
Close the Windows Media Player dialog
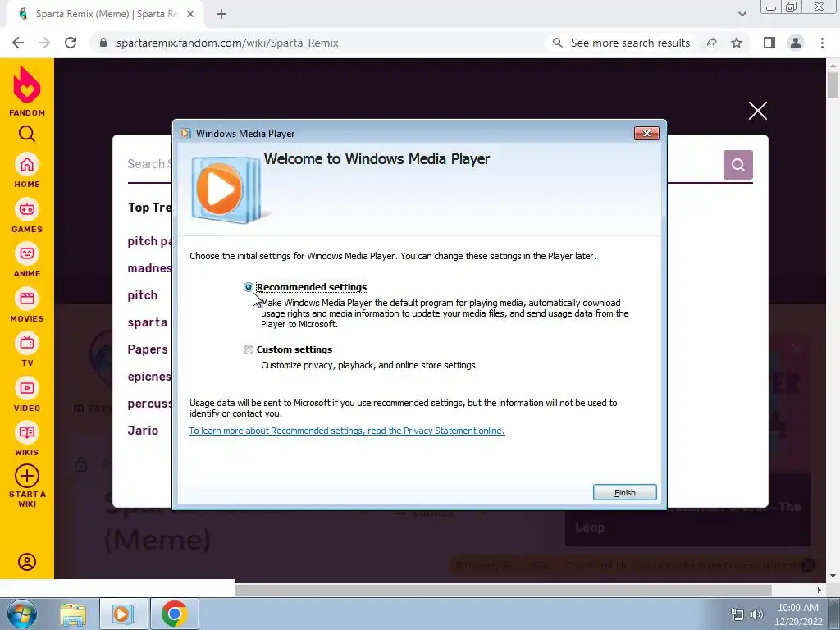coord(646,134)
